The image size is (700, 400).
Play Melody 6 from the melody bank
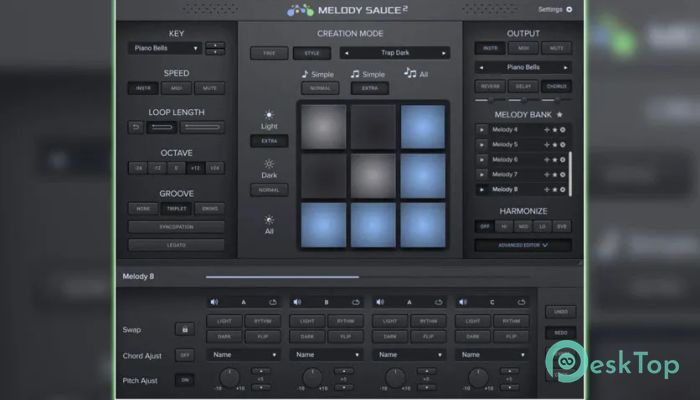tap(482, 160)
